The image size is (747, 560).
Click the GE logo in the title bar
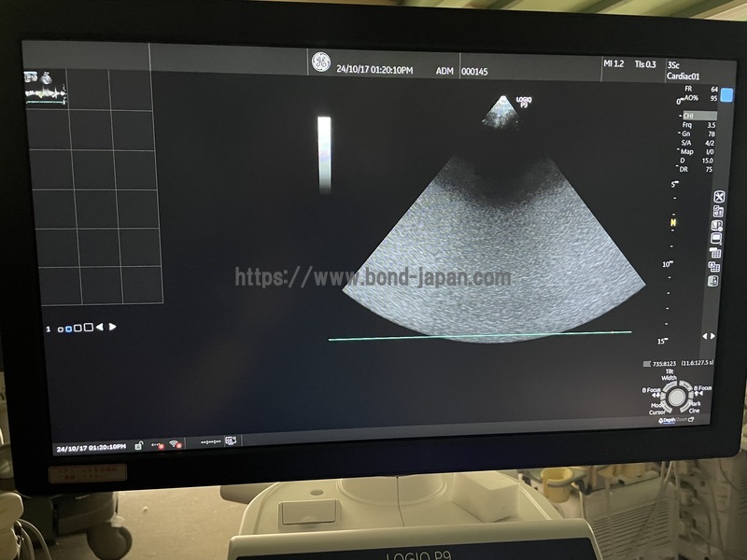point(321,63)
